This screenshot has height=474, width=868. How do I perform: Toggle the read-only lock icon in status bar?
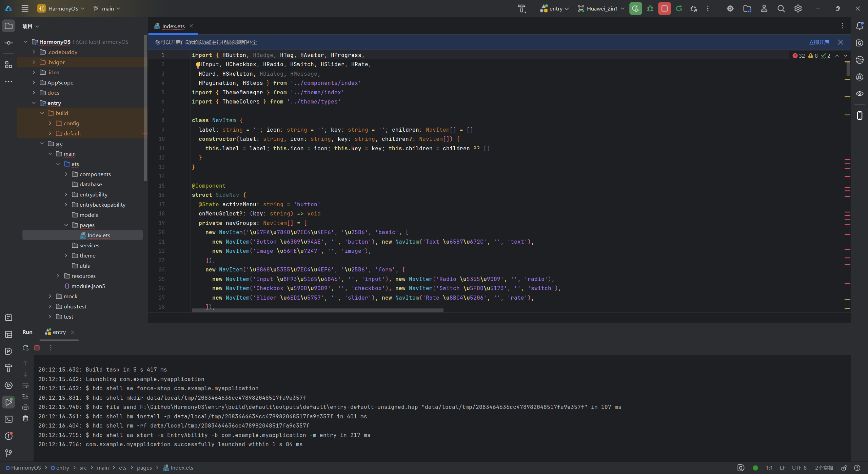coord(844,468)
